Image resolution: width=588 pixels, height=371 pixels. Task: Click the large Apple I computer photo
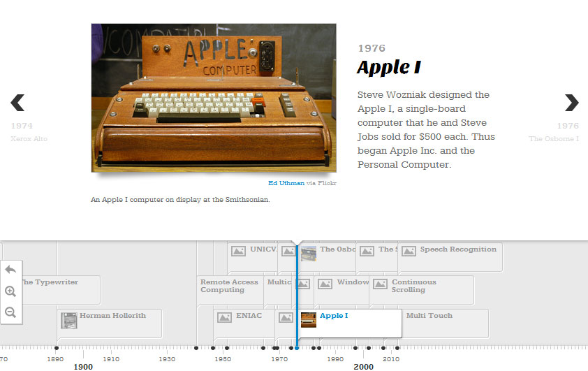pyautogui.click(x=214, y=98)
